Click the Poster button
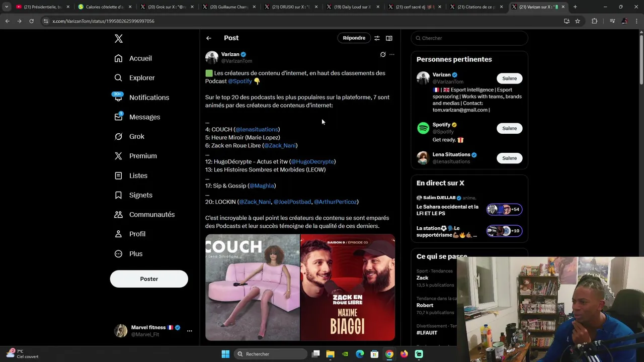Viewport: 644px width, 362px height. [149, 279]
